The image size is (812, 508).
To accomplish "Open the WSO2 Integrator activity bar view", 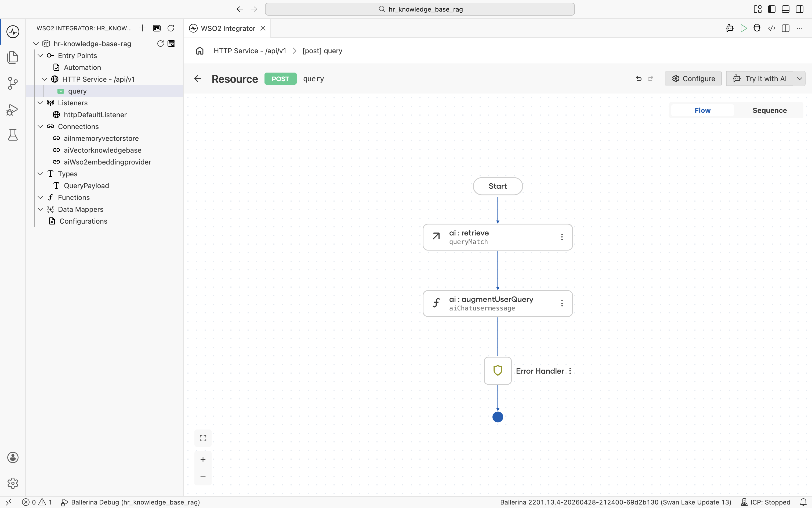I will 13,32.
